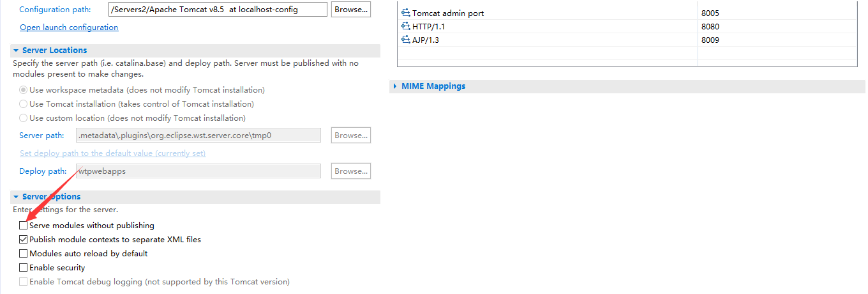Browse for the configuration path
Viewport: 868px width, 294px height.
pyautogui.click(x=351, y=10)
